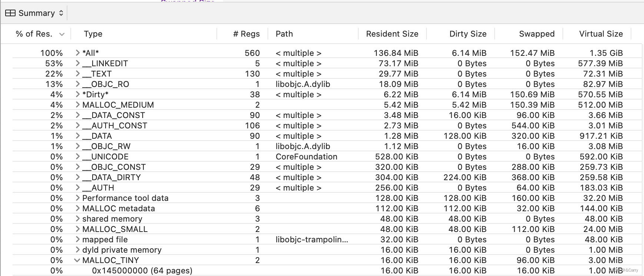Click the table grid icon beside Summary
This screenshot has width=644, height=276.
pyautogui.click(x=10, y=13)
